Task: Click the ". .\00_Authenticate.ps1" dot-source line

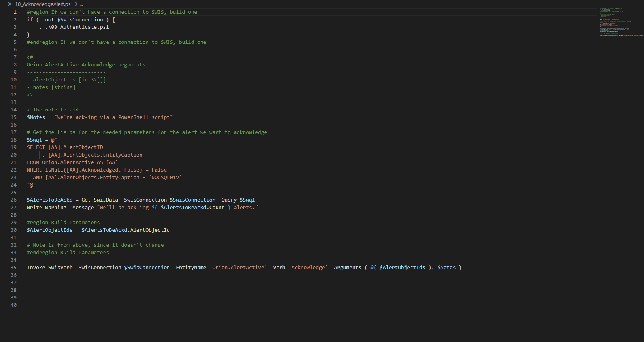Action: [x=74, y=27]
